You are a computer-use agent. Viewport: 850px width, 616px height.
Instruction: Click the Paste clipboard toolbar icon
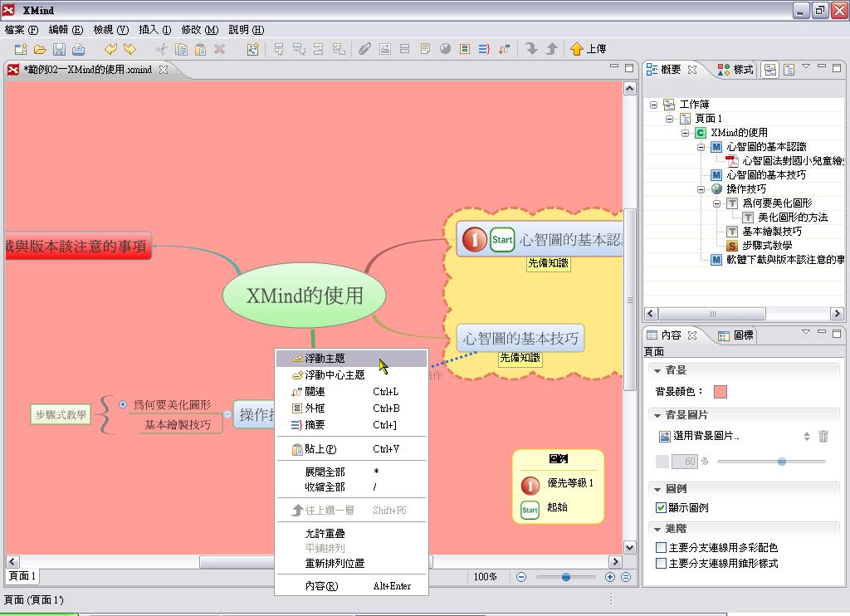pyautogui.click(x=200, y=49)
